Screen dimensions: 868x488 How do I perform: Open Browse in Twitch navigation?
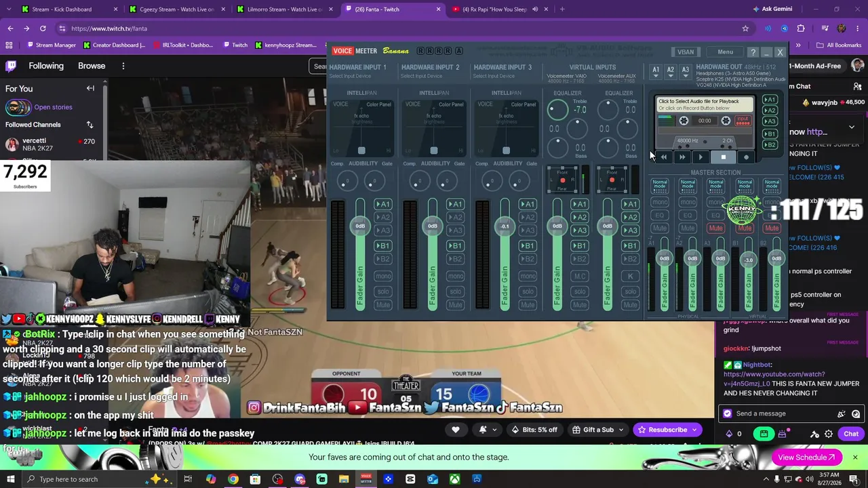click(92, 66)
